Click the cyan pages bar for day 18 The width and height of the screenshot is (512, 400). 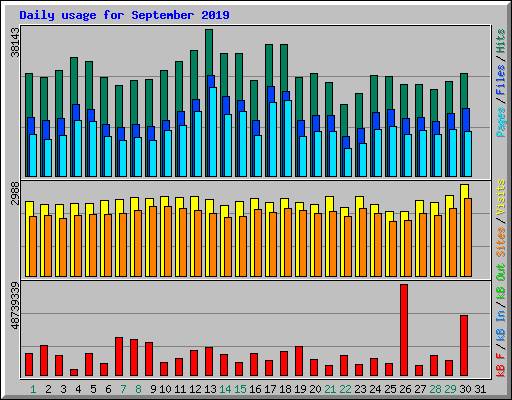tap(288, 139)
